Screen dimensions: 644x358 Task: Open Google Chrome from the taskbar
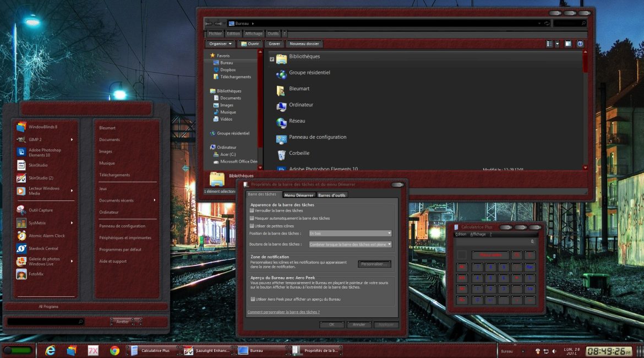tap(114, 350)
